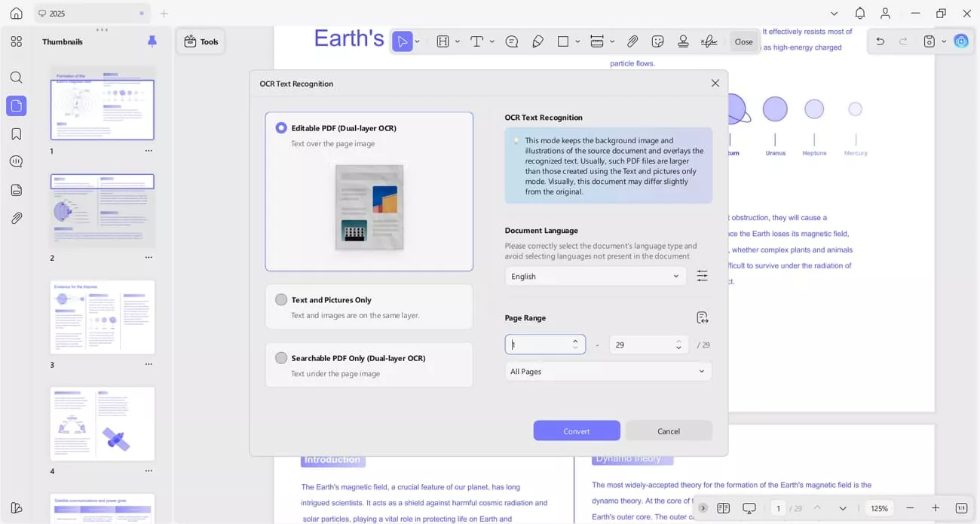
Task: Open the Tools menu
Action: (201, 41)
